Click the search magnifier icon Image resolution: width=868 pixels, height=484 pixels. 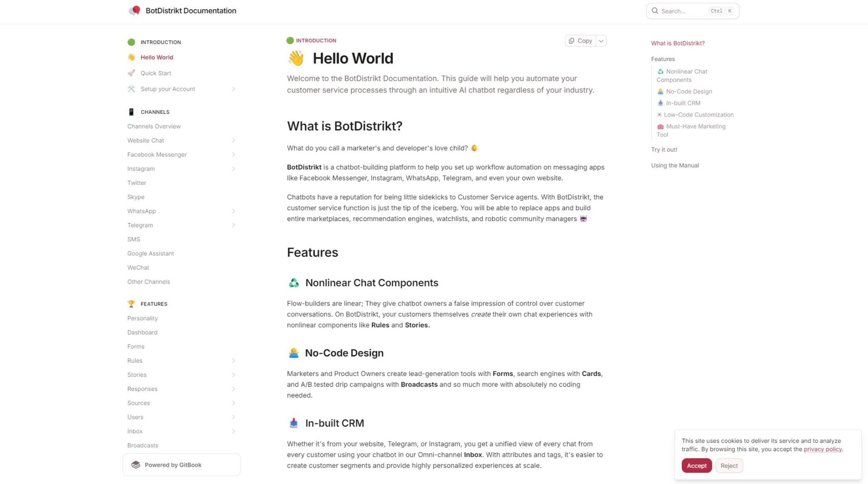[655, 11]
